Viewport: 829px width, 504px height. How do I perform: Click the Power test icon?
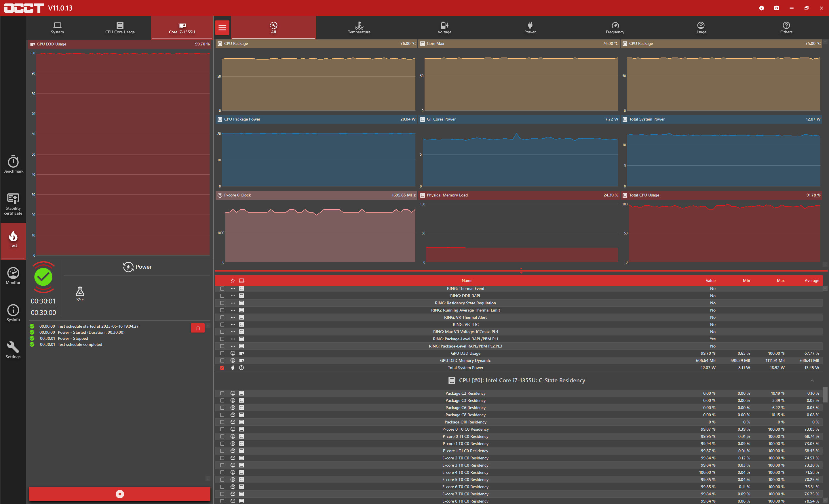pyautogui.click(x=128, y=267)
